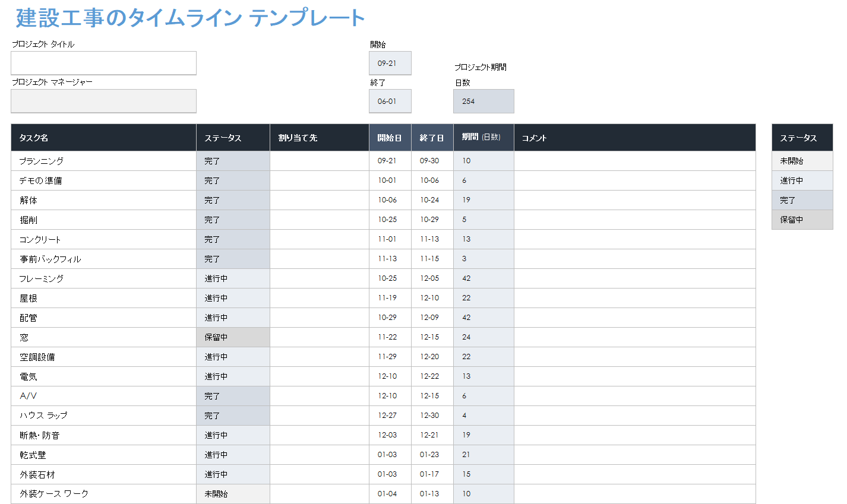Select 完了 in the status legend
The height and width of the screenshot is (504, 847).
click(x=802, y=200)
